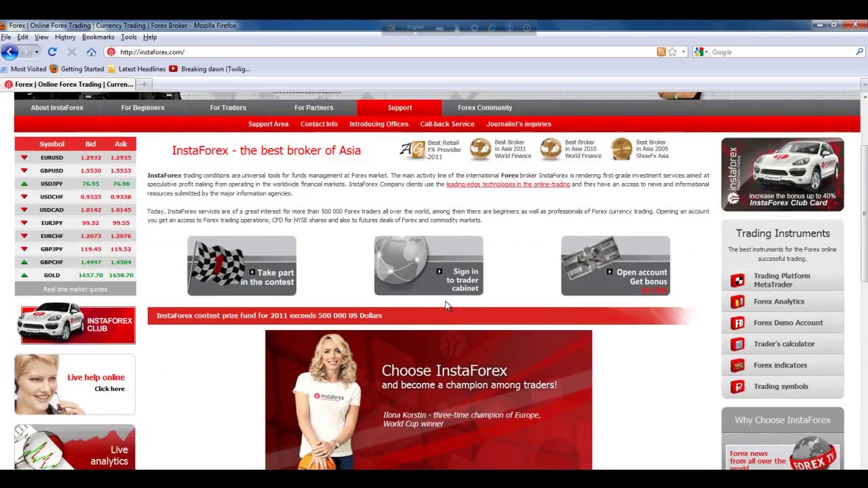This screenshot has width=868, height=488.
Task: Select the Support nav tab
Action: click(x=399, y=108)
